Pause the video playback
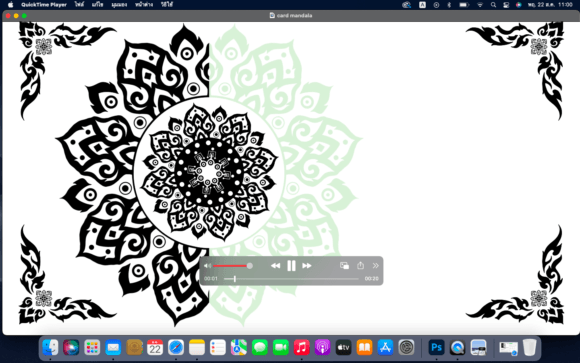Image resolution: width=580 pixels, height=363 pixels. 291,266
